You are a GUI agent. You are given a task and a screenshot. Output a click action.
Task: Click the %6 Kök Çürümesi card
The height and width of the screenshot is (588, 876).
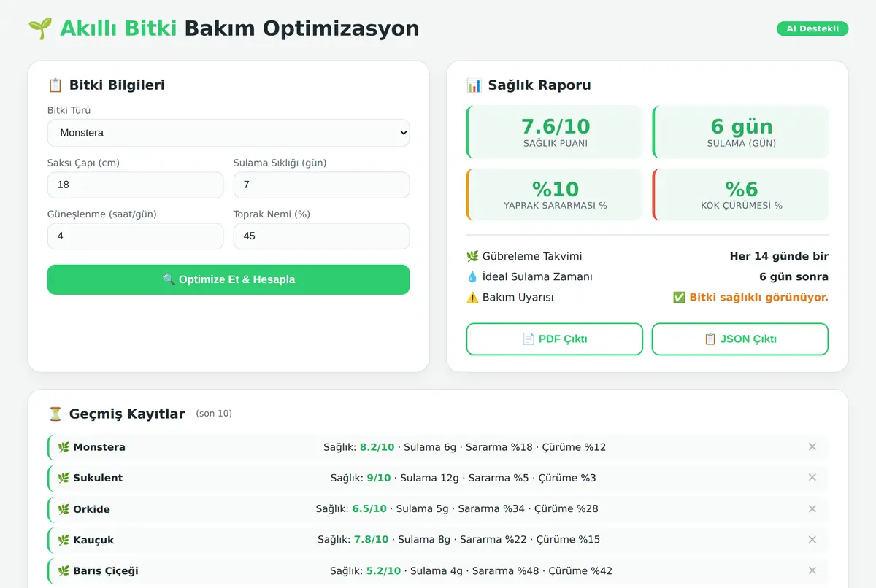click(x=740, y=194)
